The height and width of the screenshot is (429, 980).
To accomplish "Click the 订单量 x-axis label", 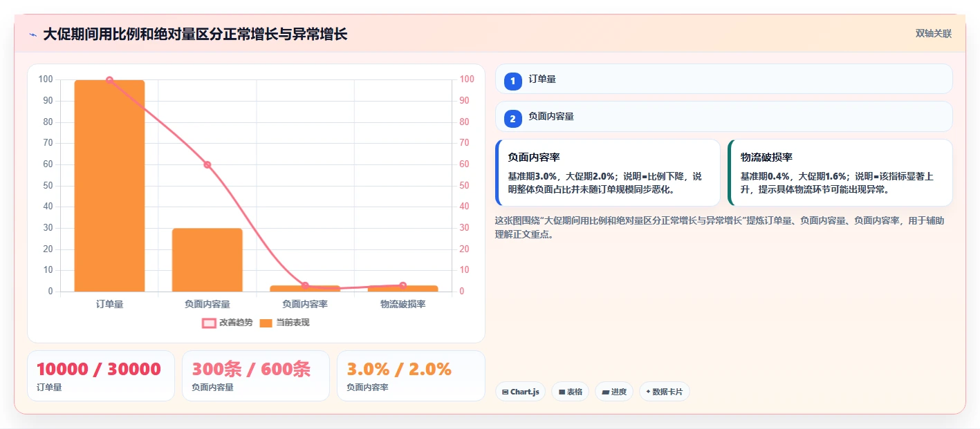I will click(x=109, y=304).
